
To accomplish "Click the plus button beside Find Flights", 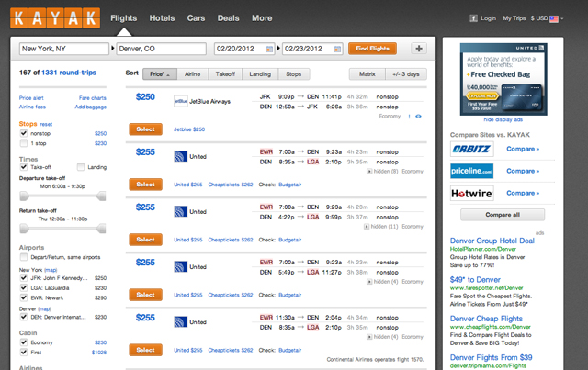I will 419,49.
